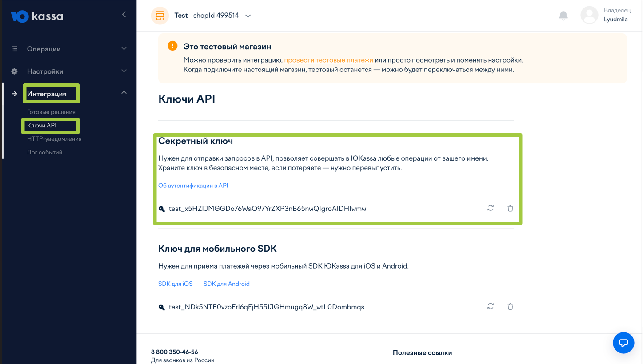Click the orange shop icon
643x364 pixels.
click(160, 16)
